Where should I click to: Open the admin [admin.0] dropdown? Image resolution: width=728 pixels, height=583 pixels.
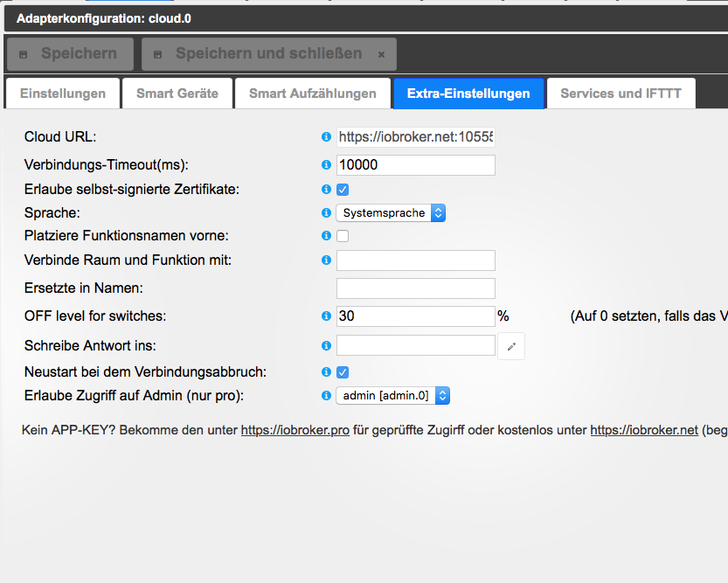pyautogui.click(x=393, y=396)
